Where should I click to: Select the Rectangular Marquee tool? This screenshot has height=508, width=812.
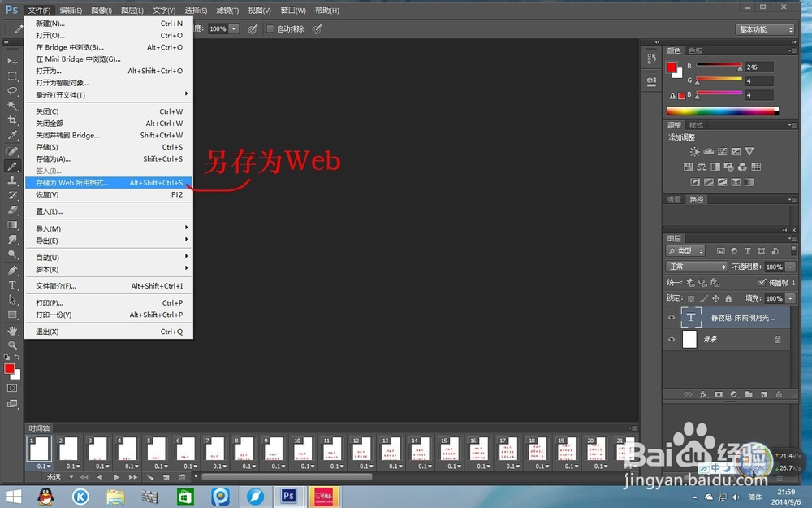(x=12, y=76)
